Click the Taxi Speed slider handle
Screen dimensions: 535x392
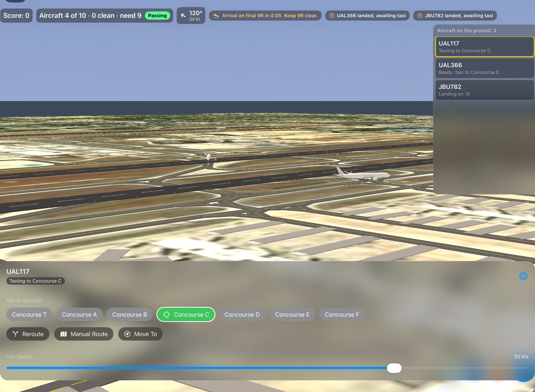pyautogui.click(x=394, y=368)
